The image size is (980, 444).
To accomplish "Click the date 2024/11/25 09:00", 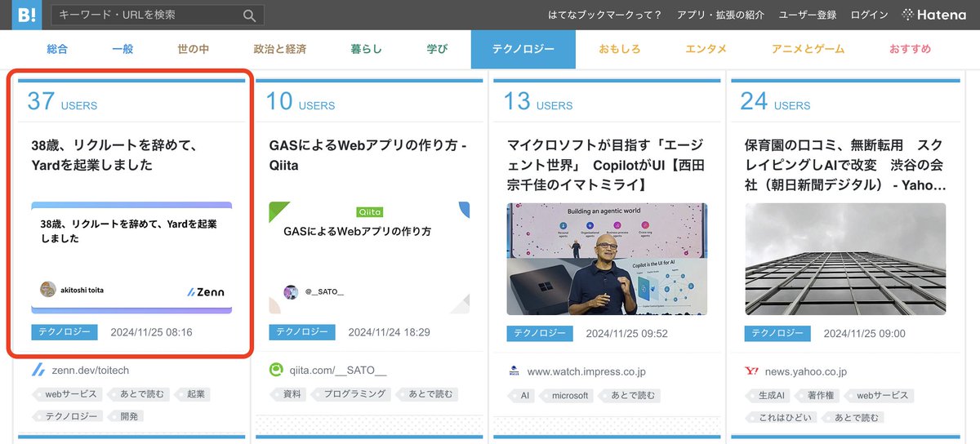I will click(x=864, y=333).
